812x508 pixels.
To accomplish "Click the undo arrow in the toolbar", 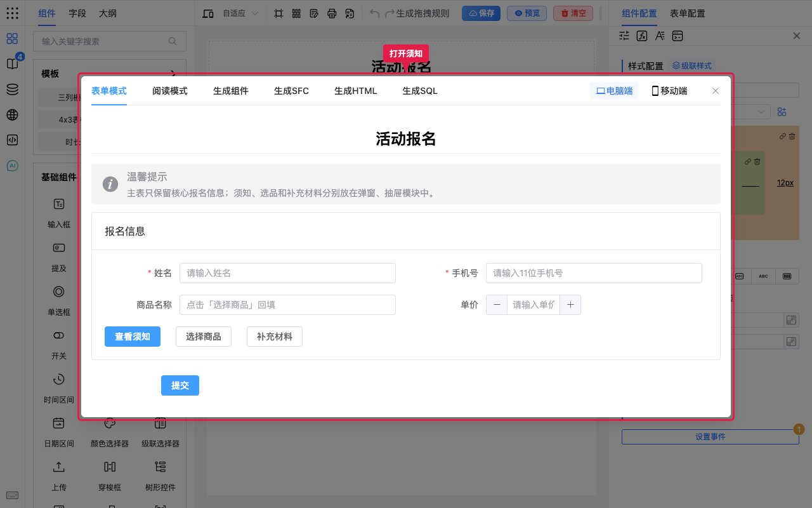I will tap(375, 13).
